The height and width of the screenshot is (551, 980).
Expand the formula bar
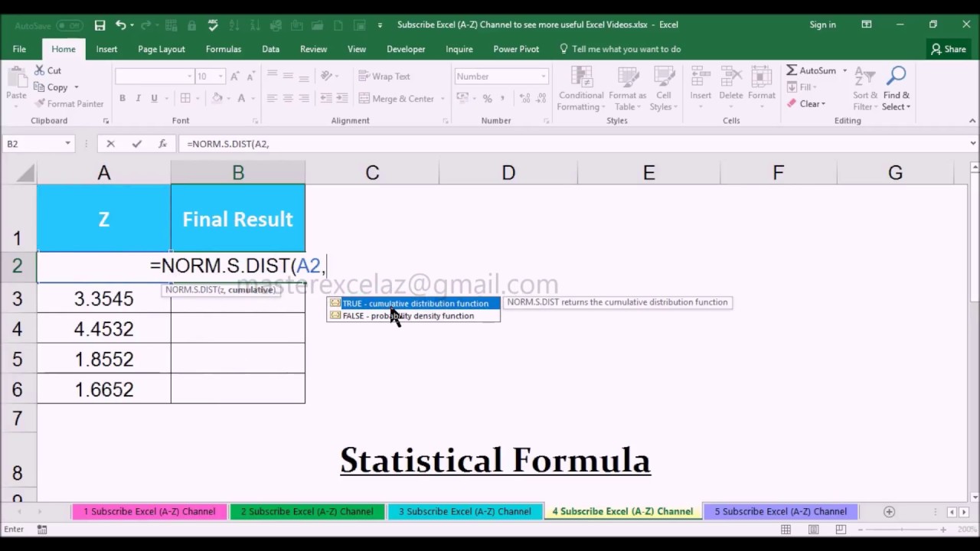[973, 144]
